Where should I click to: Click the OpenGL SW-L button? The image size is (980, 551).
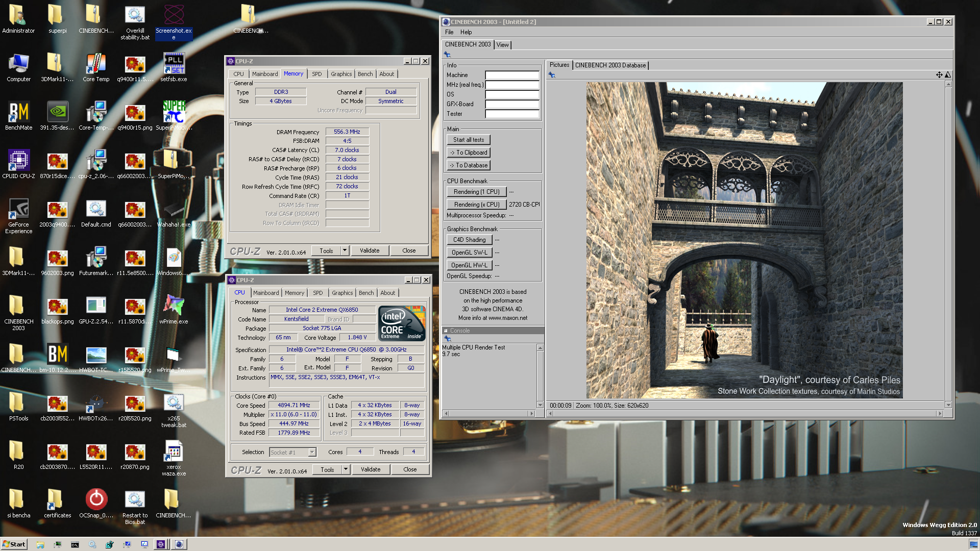(x=470, y=253)
